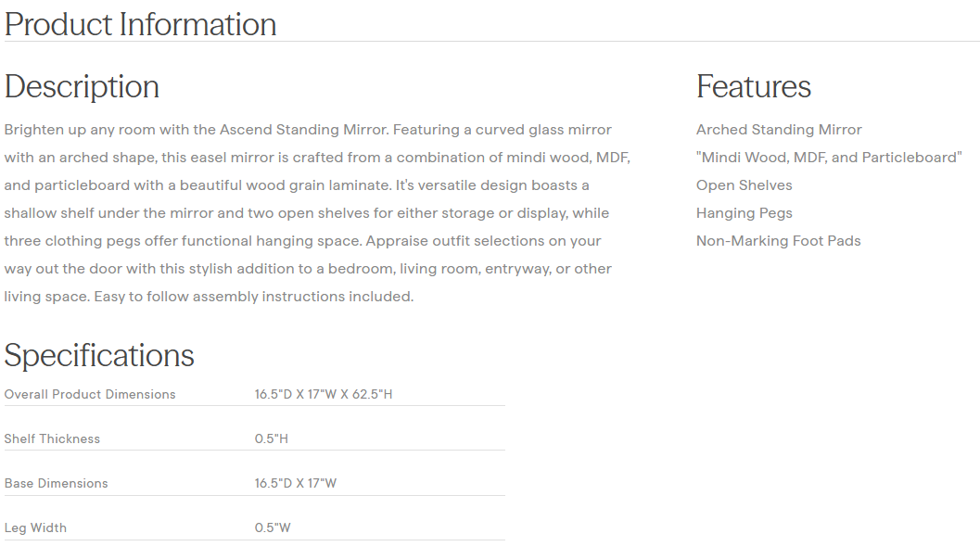Click the Overall Product Dimensions label
The width and height of the screenshot is (980, 559).
90,394
